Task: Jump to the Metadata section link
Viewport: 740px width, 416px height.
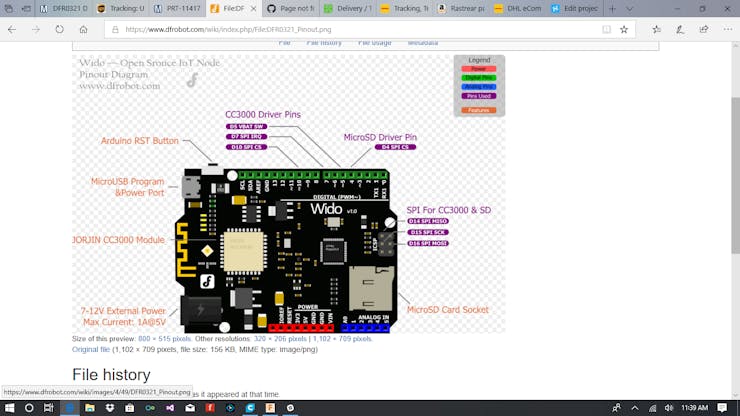Action: 422,43
